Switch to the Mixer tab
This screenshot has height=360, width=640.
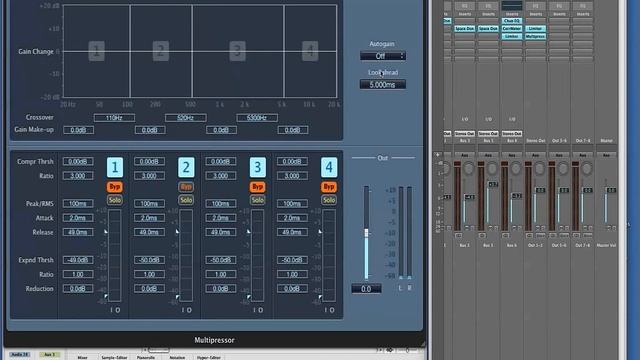(x=82, y=357)
